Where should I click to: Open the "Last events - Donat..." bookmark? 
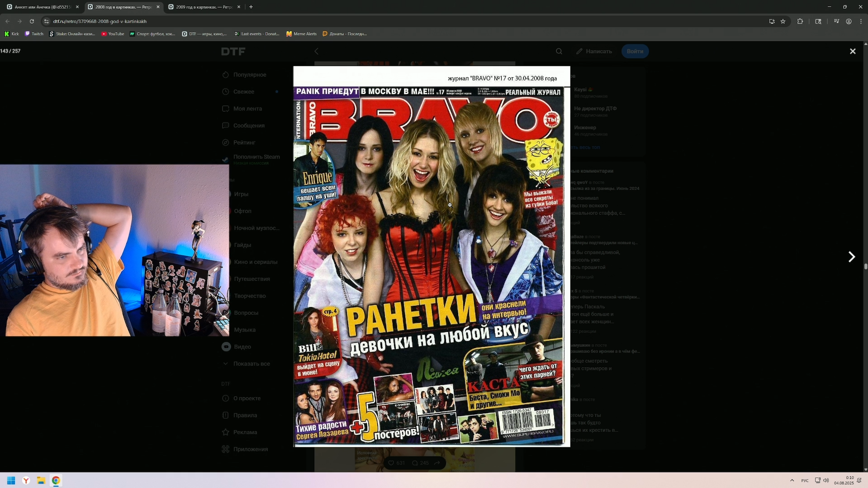(x=257, y=34)
